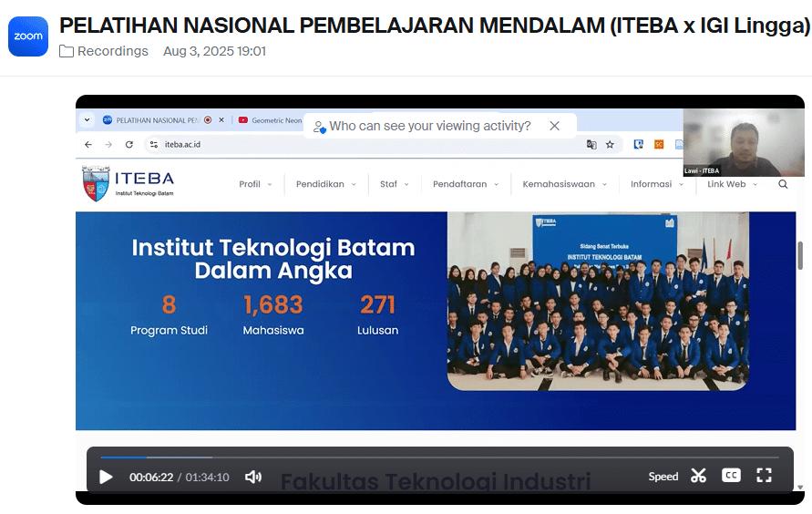Expand the Link Web menu
This screenshot has height=514, width=812.
[x=732, y=184]
